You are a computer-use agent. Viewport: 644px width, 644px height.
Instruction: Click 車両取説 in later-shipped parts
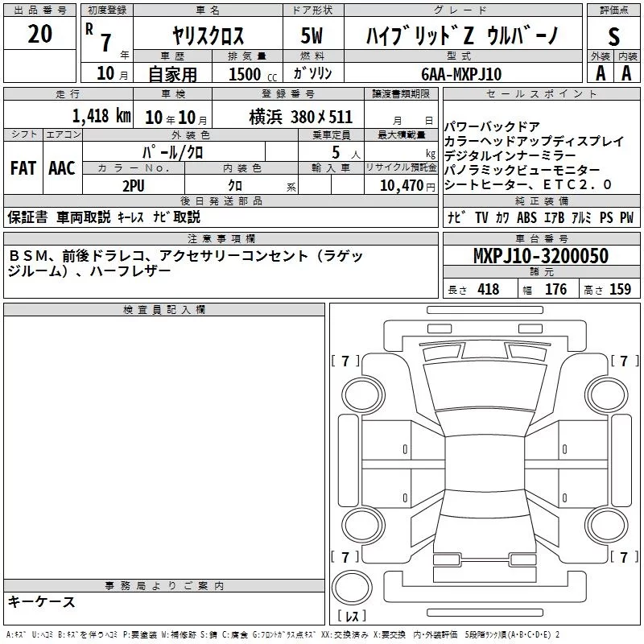[84, 217]
